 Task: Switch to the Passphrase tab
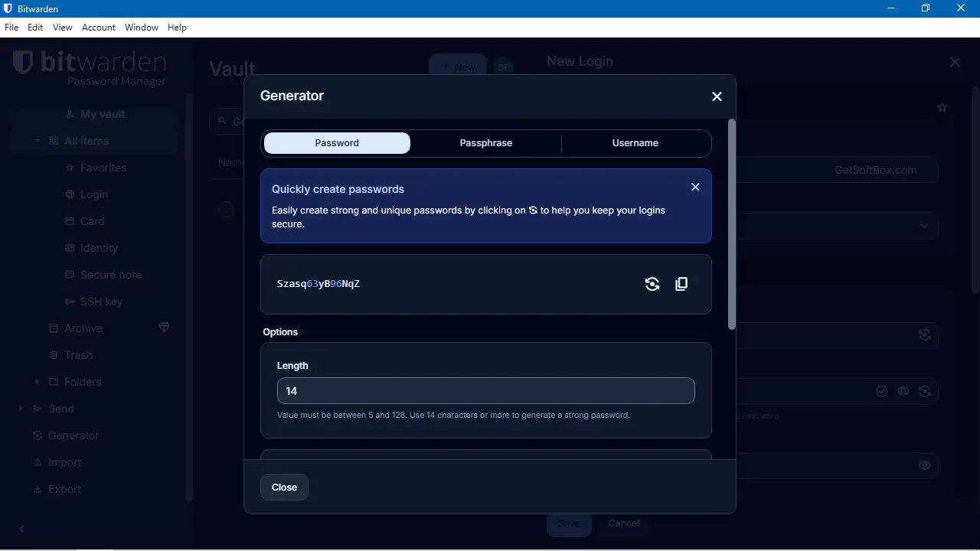[x=486, y=143]
